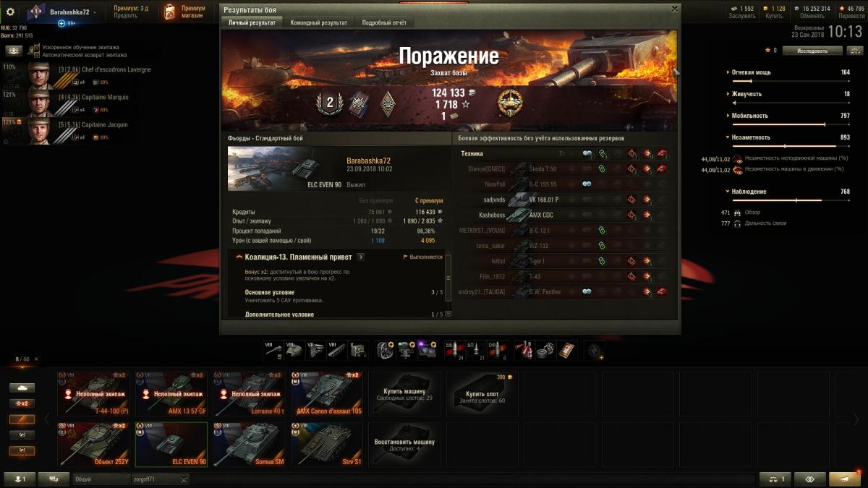Click the Fjords map thumbnail
This screenshot has height=488, width=868.
(285, 168)
